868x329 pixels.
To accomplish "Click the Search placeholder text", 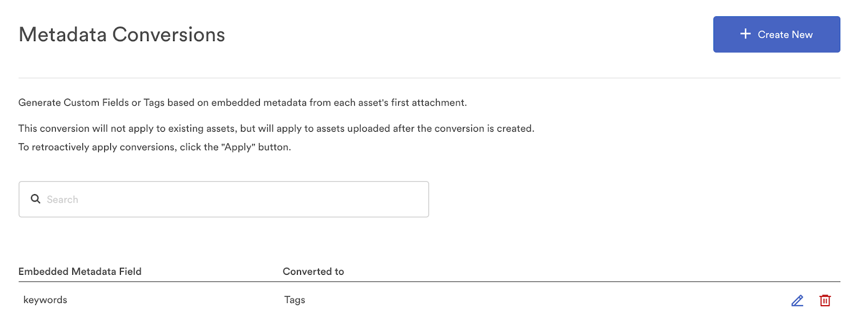I will click(62, 199).
